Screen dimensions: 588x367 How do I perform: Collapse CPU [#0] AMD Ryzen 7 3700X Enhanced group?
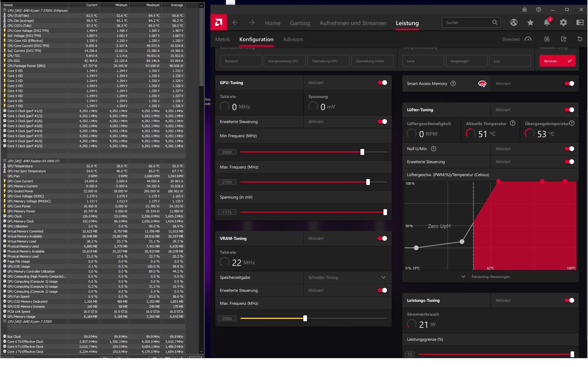4,11
